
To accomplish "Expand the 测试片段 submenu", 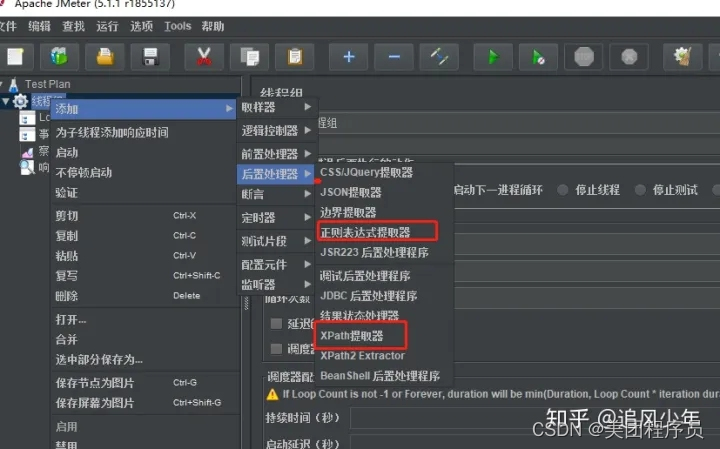I will [276, 241].
